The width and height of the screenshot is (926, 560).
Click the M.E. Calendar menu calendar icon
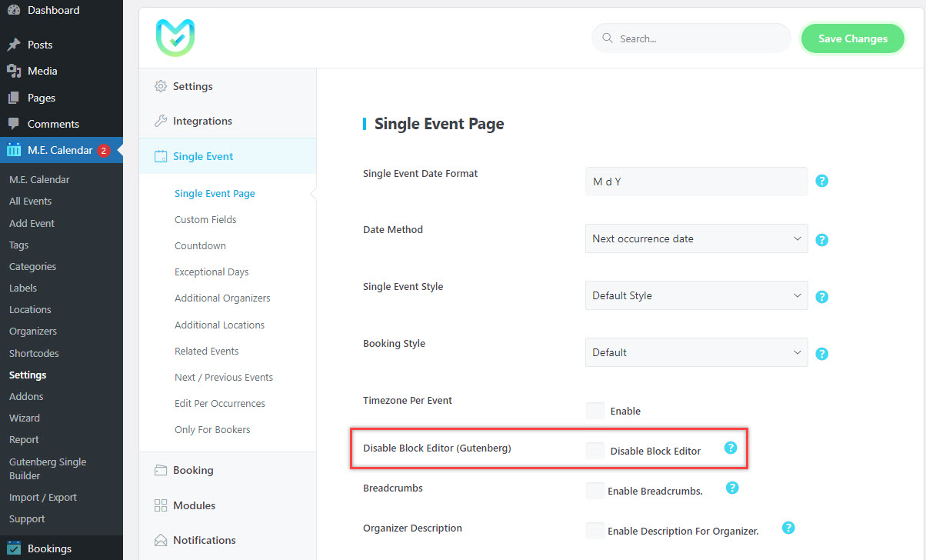14,150
